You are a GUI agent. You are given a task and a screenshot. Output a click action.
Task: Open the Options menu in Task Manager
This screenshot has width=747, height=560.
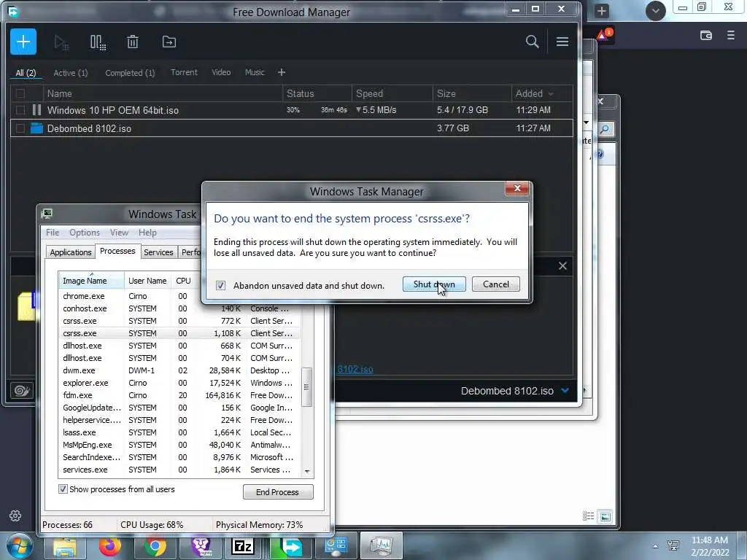[85, 233]
